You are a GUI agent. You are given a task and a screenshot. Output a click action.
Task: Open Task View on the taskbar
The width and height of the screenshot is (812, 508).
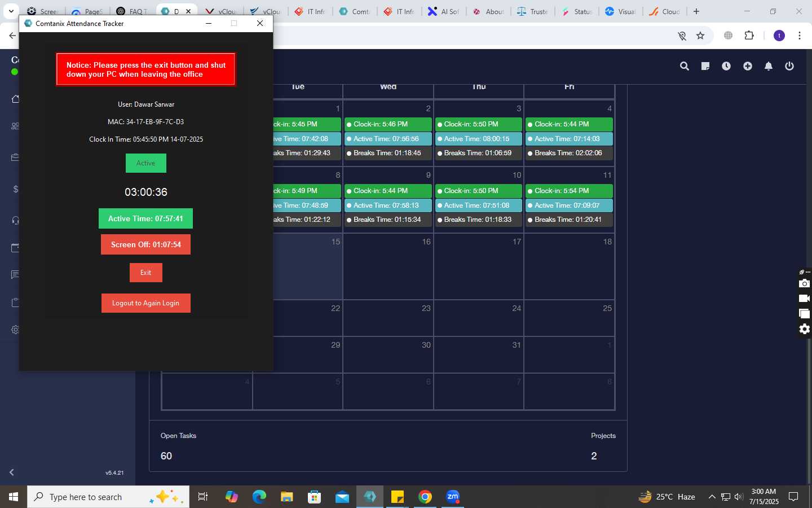(x=203, y=497)
